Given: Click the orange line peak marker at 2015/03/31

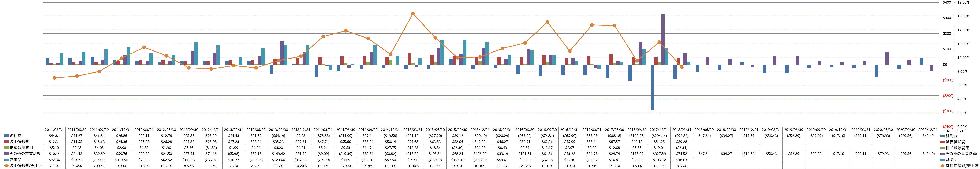Looking at the screenshot, I should point(413,14).
